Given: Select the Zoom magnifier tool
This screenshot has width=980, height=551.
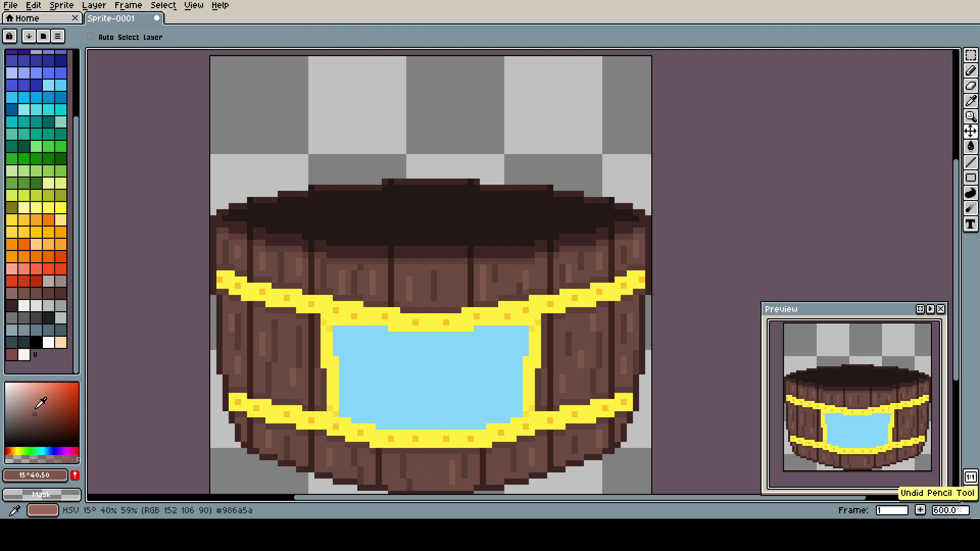Looking at the screenshot, I should click(x=970, y=116).
